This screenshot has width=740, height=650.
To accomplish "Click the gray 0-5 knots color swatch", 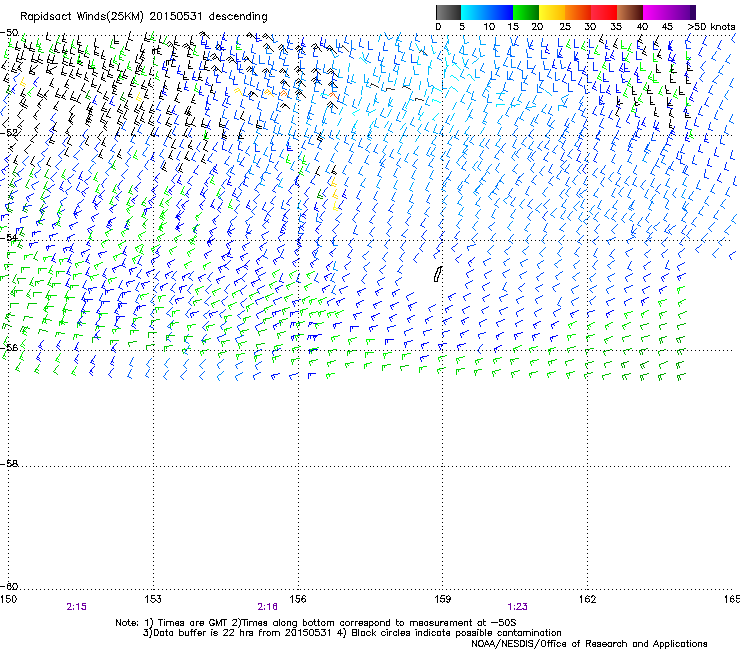I will tap(448, 12).
